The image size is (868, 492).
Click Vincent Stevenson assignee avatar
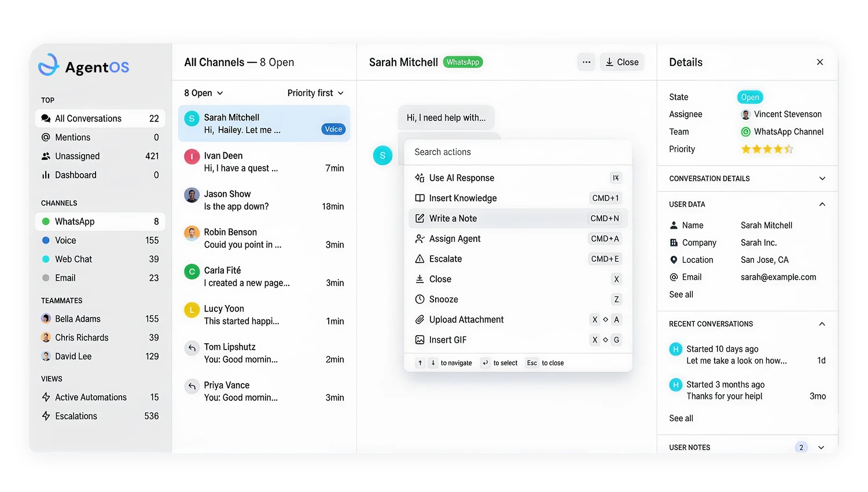(x=745, y=115)
